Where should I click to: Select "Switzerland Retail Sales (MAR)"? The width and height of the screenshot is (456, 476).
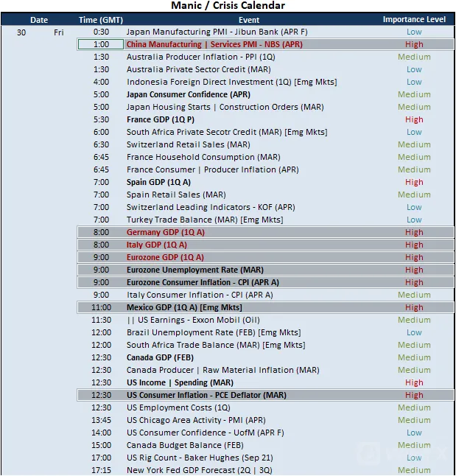click(x=189, y=144)
